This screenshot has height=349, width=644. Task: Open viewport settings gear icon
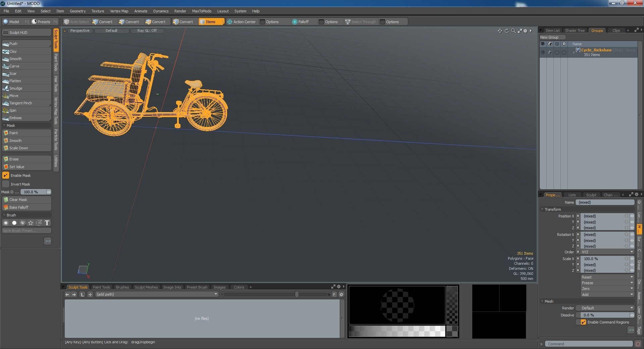525,31
